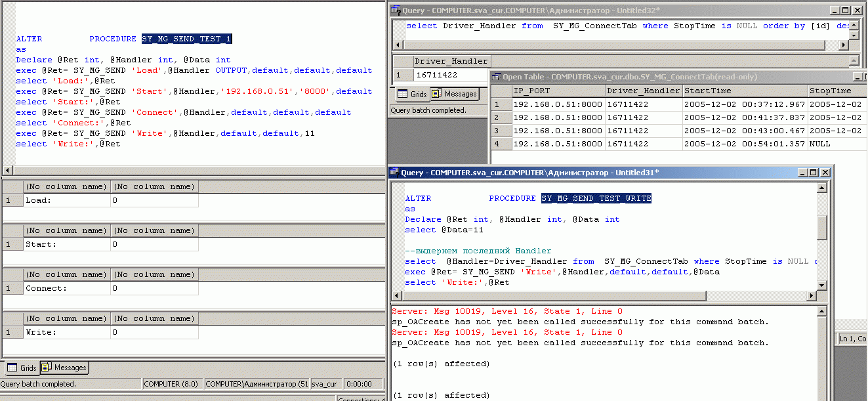Select the StartTime column header in Open Table
868x401 pixels.
745,91
